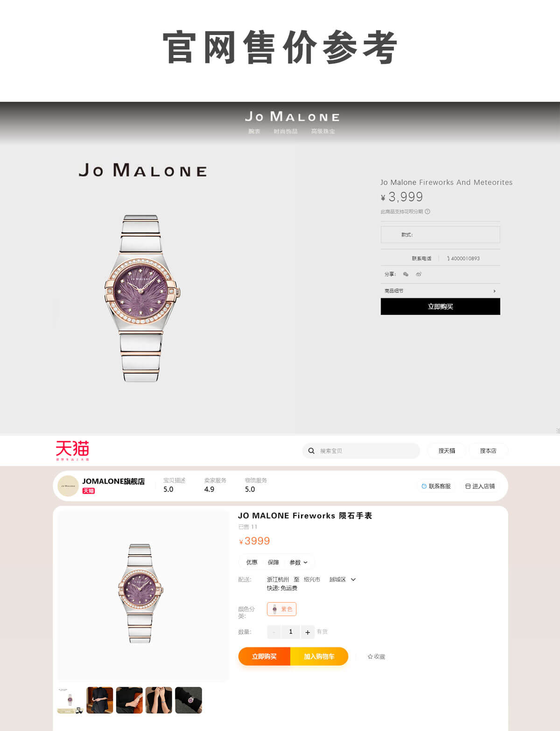
Task: Click the WeChat share icon
Action: 406,274
